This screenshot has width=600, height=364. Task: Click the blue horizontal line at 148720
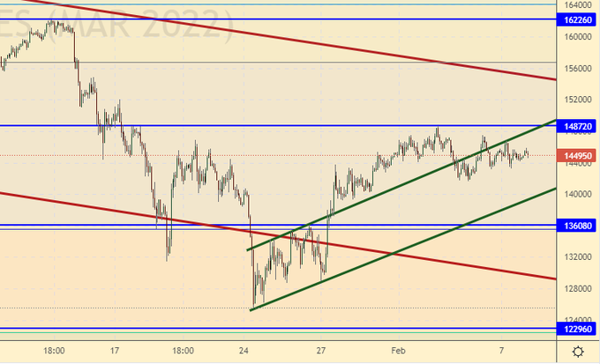point(265,125)
